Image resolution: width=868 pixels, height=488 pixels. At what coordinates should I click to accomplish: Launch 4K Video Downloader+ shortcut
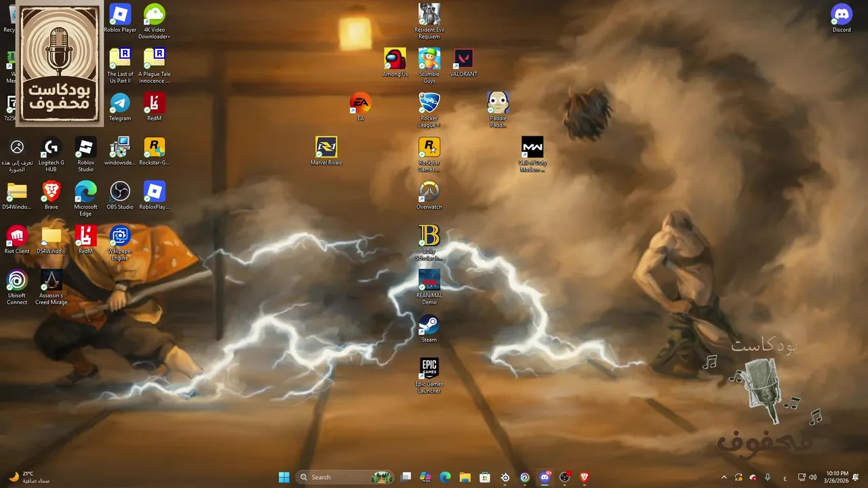point(155,22)
